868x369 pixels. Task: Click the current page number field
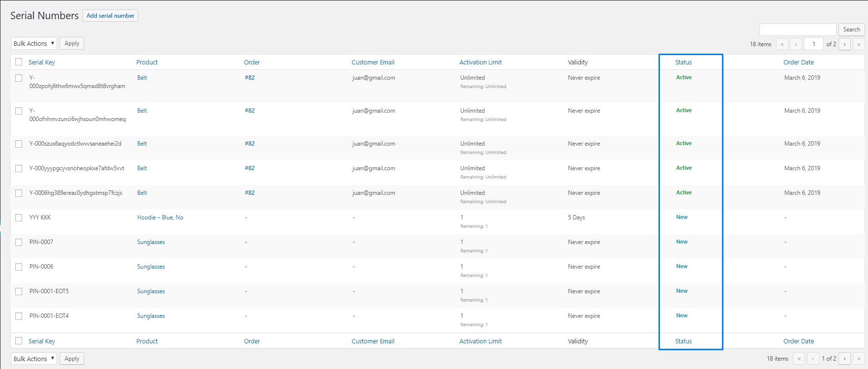click(x=813, y=44)
